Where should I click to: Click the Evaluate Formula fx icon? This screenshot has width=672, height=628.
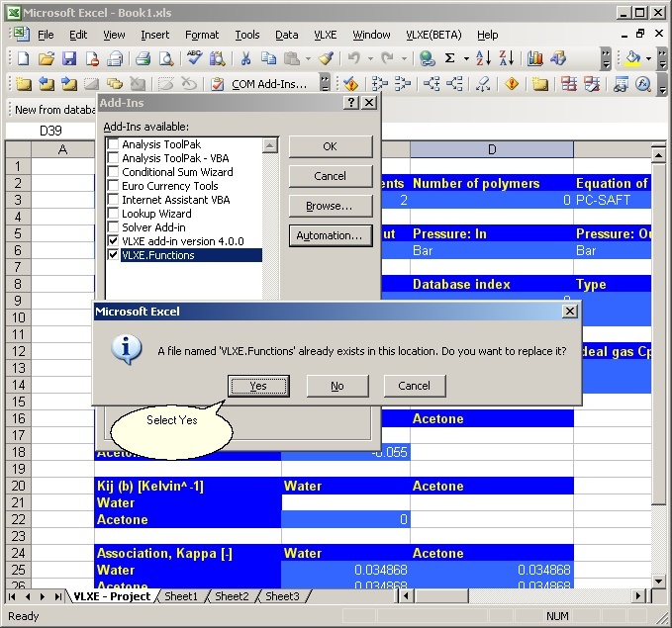(x=643, y=84)
